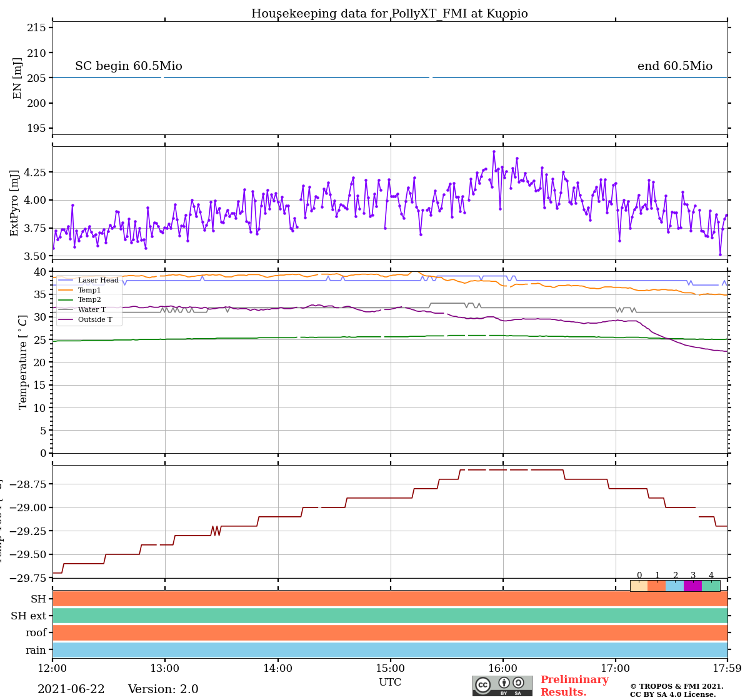750x700 pixels.
Task: Click the -29.75 tick label
Action: click(x=29, y=578)
